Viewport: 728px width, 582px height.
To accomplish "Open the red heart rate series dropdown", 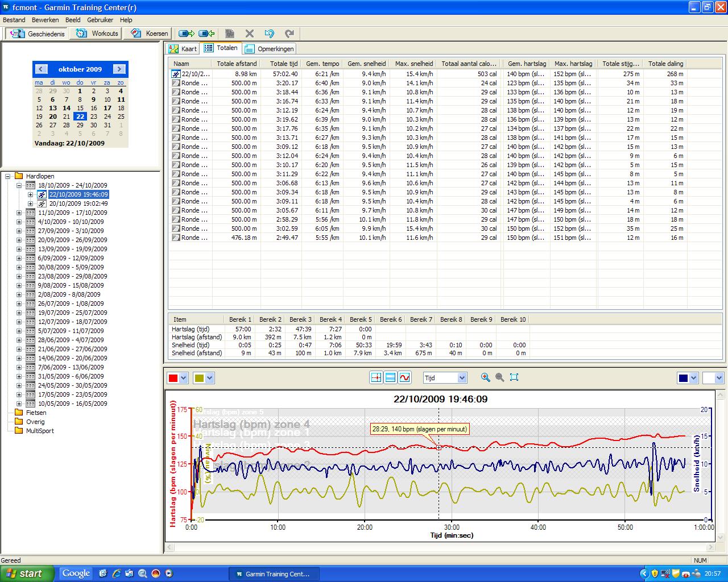I will (x=183, y=378).
